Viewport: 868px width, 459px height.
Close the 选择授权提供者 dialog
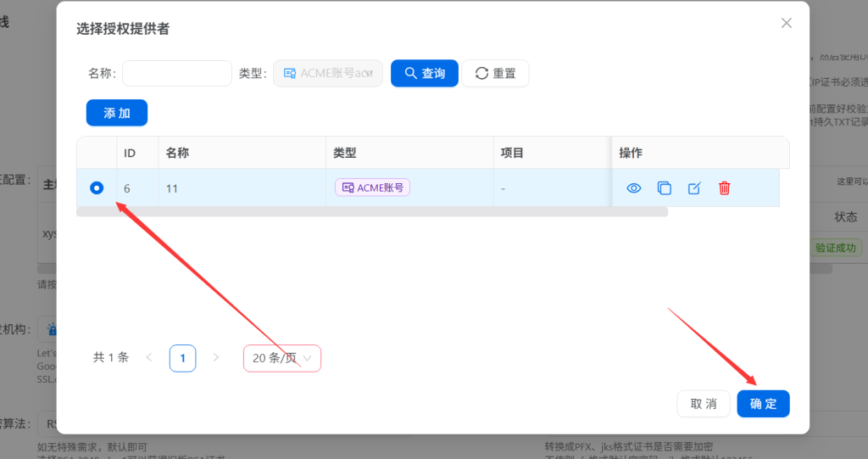[x=786, y=23]
